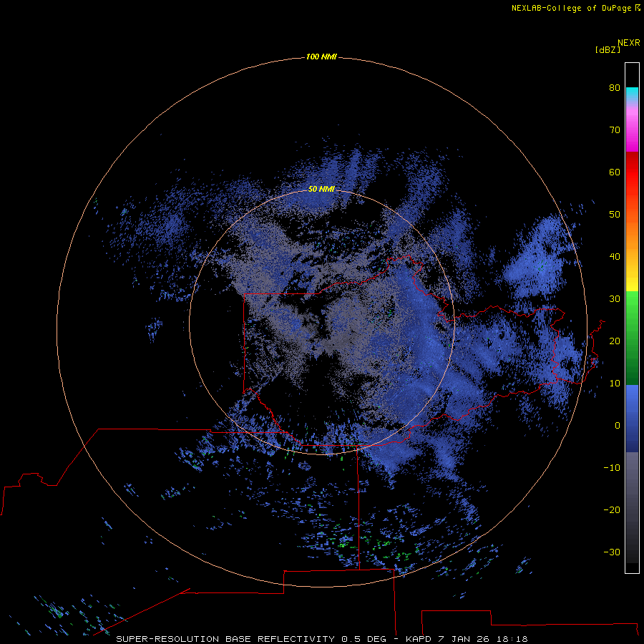Click the 50 NMI range ring label
Image resolution: width=644 pixels, height=644 pixels.
(x=321, y=189)
